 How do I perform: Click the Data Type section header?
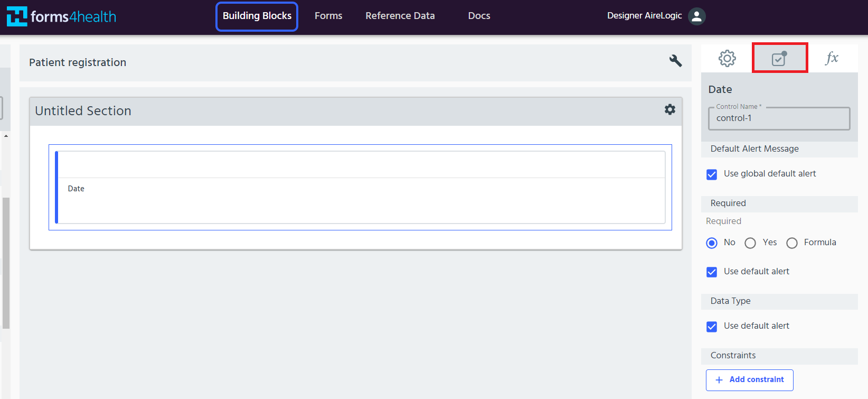(779, 301)
